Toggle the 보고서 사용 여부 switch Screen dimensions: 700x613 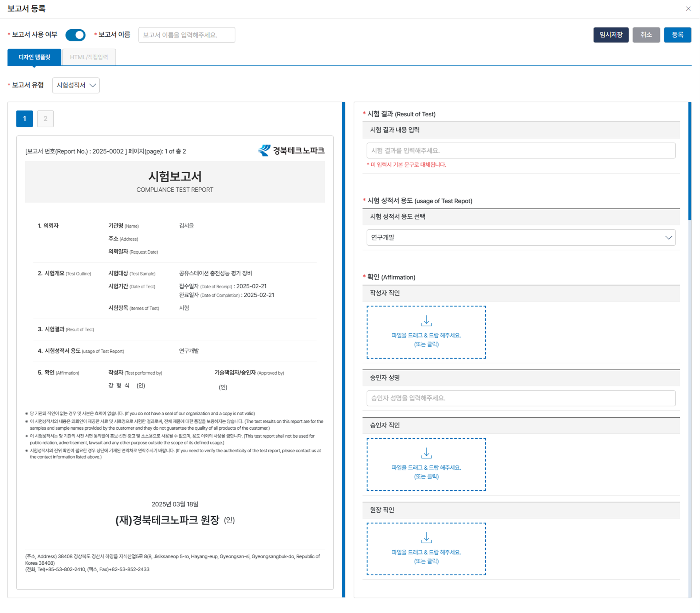pos(75,35)
